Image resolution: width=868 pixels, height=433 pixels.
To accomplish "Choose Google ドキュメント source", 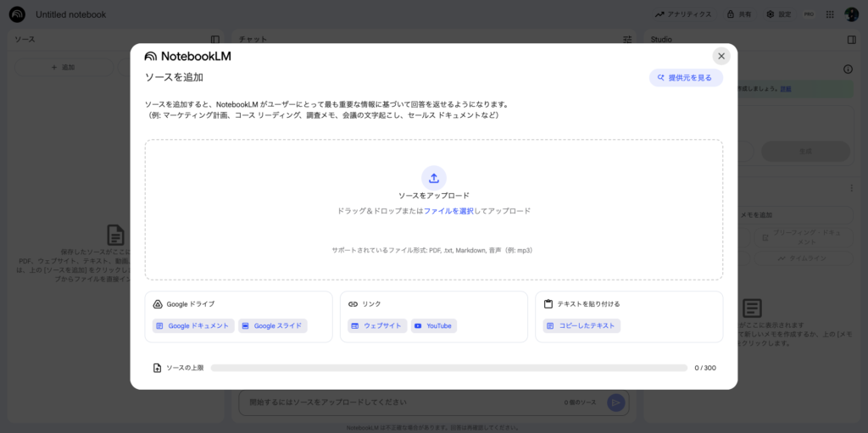I will (193, 326).
